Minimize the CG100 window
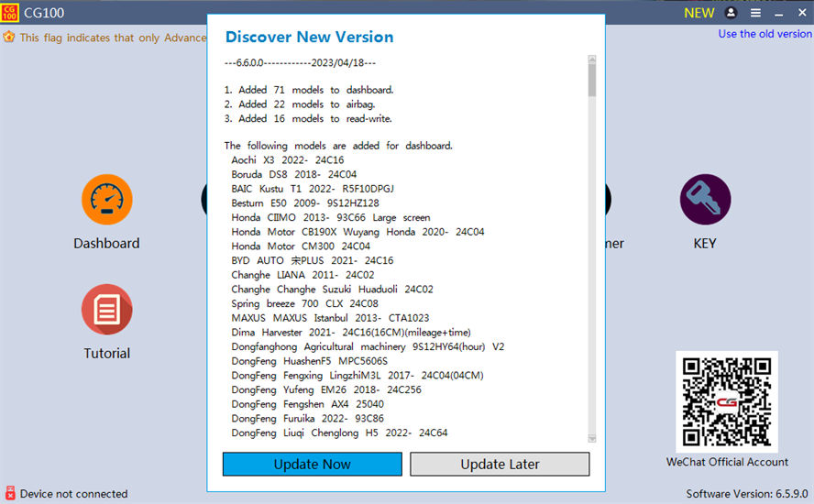 pyautogui.click(x=778, y=13)
